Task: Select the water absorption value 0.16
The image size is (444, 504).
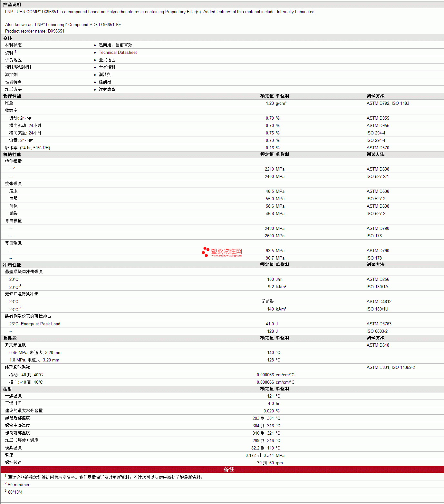Action: pyautogui.click(x=270, y=148)
